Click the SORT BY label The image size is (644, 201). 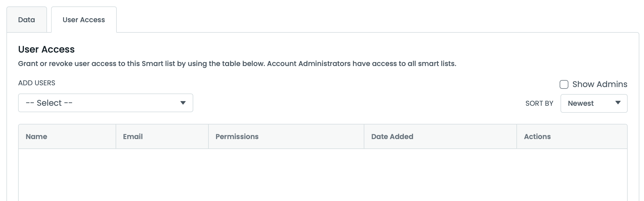tap(539, 103)
